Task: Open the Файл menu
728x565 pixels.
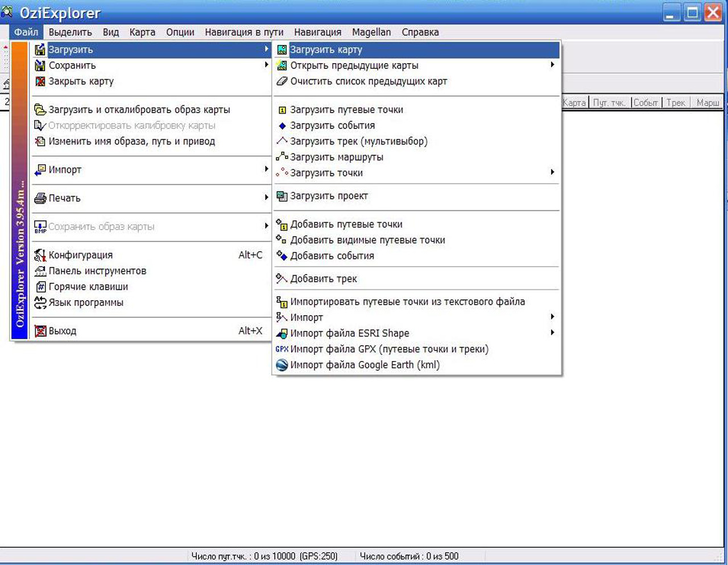Action: [26, 32]
